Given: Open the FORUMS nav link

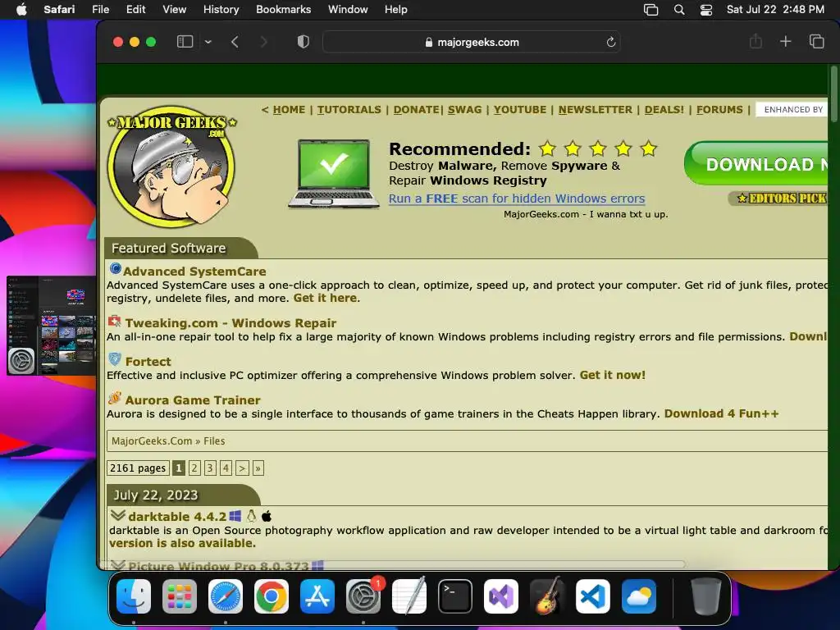Looking at the screenshot, I should (719, 110).
